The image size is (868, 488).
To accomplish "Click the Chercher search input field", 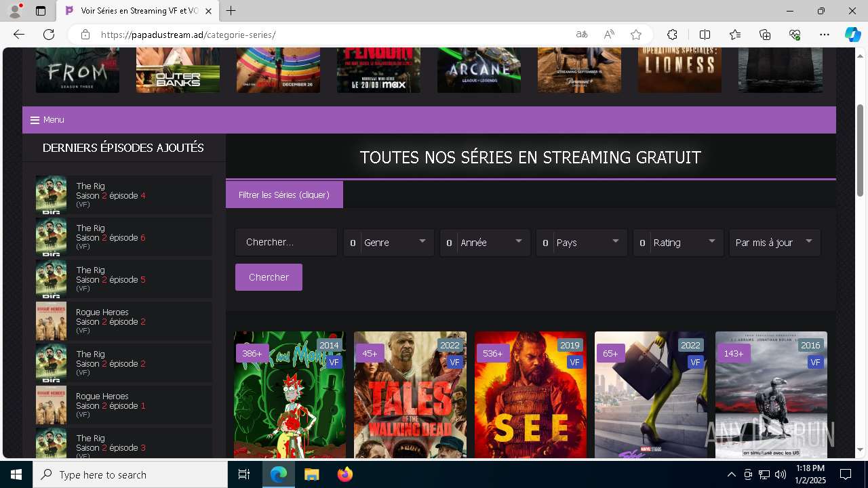I will pyautogui.click(x=286, y=243).
